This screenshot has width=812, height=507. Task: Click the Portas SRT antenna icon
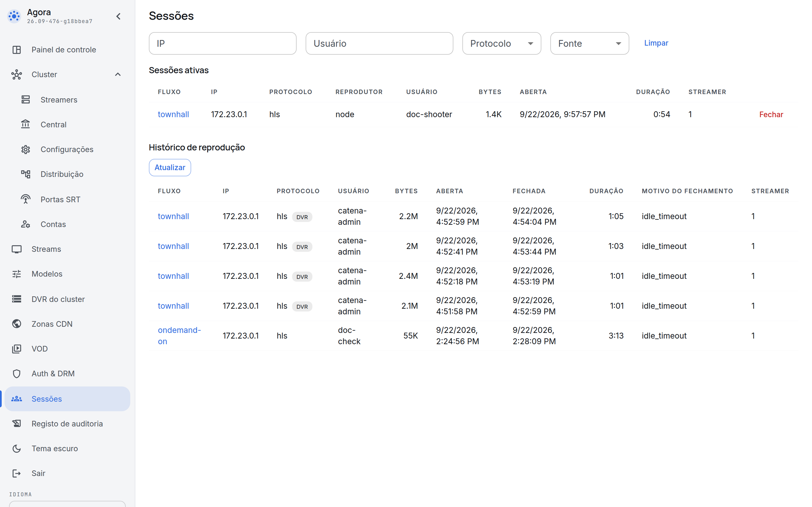click(x=25, y=199)
